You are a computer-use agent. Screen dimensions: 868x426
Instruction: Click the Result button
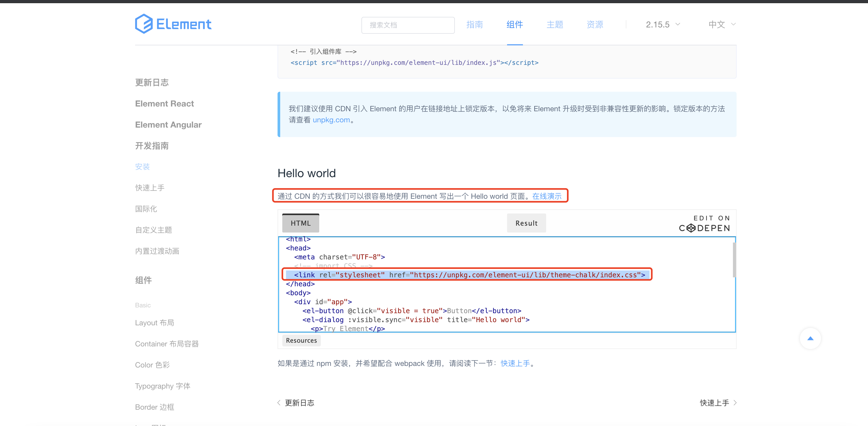click(526, 222)
